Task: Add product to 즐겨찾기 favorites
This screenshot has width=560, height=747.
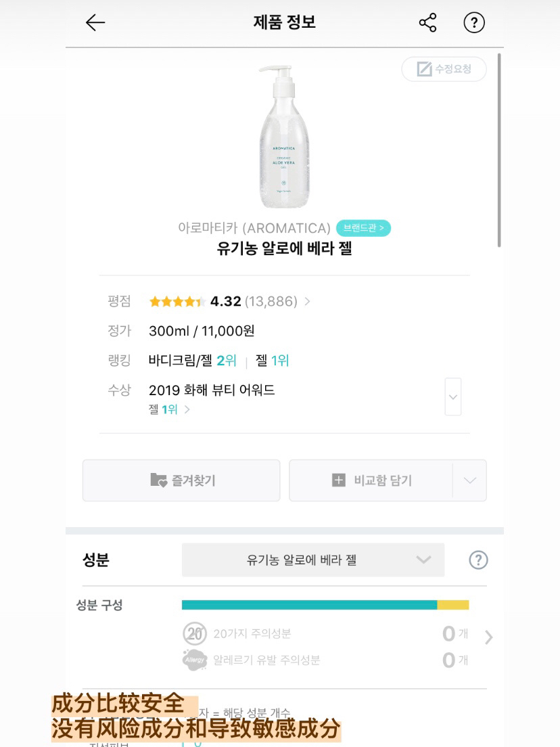Action: pos(181,480)
